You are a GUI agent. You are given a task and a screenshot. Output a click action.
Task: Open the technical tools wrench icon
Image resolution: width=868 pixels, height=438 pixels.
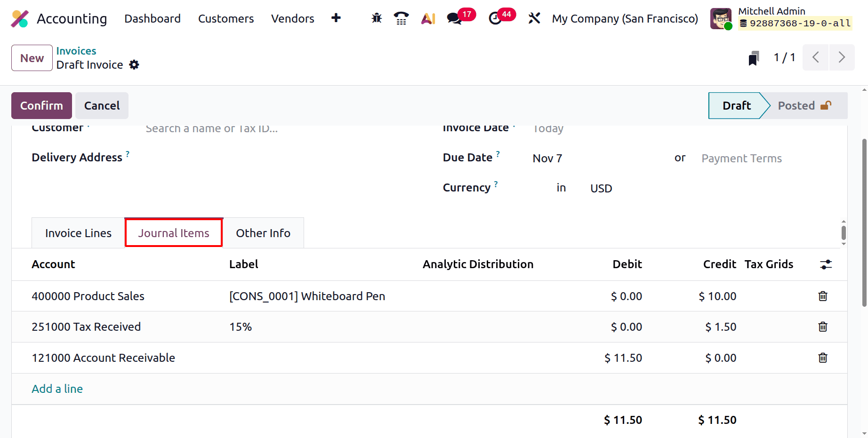tap(534, 18)
